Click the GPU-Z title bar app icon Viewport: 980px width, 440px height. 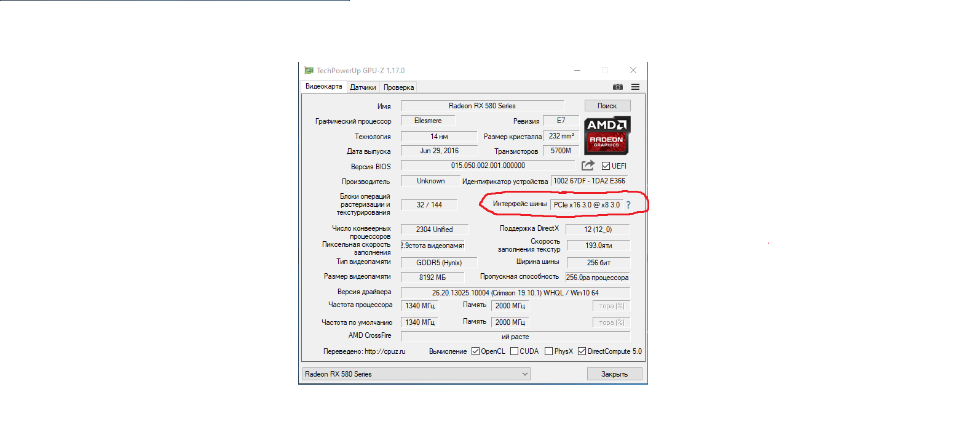[309, 70]
